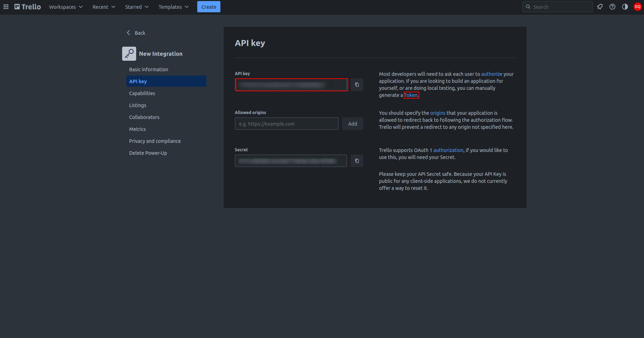Open the help question mark icon
Viewport: 644px width, 338px height.
(x=612, y=7)
